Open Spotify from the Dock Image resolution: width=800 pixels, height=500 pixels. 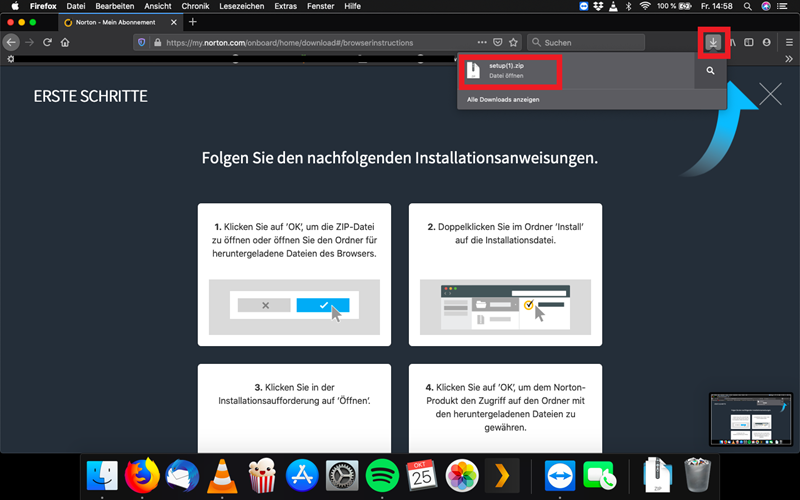[382, 476]
